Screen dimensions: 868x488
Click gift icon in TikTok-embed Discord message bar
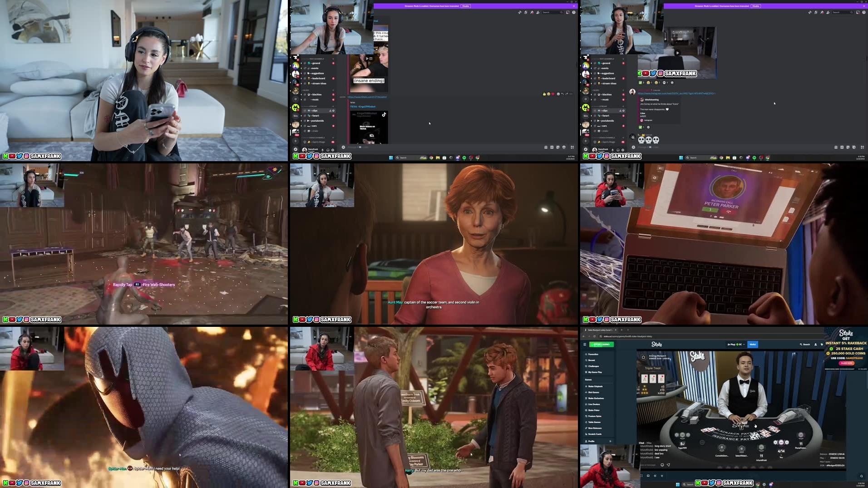click(546, 147)
